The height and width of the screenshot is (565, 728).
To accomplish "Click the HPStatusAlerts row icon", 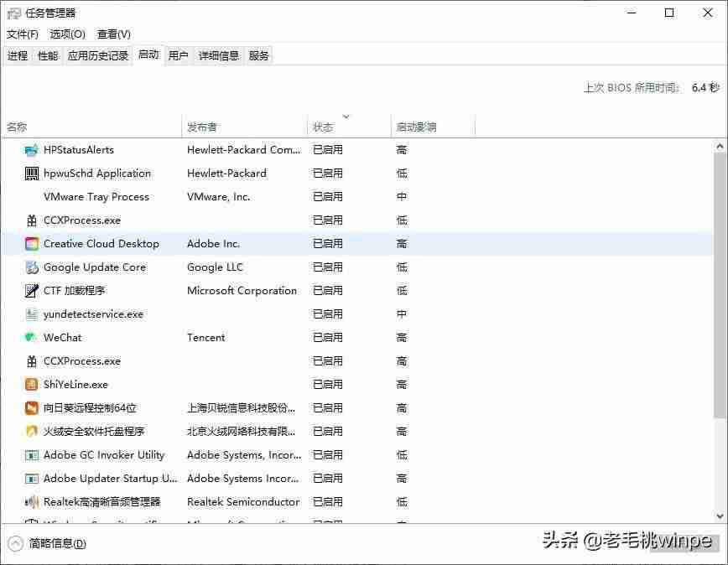I will (x=31, y=150).
